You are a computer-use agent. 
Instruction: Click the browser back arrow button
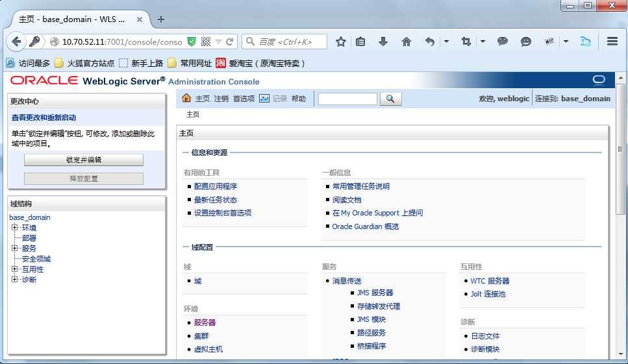point(16,42)
